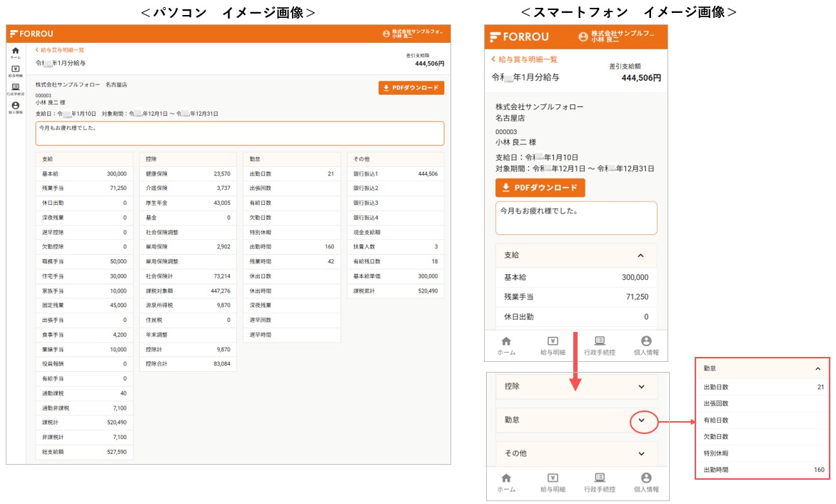
Task: Click PDFダウンロード button in smartphone view
Action: coord(540,188)
